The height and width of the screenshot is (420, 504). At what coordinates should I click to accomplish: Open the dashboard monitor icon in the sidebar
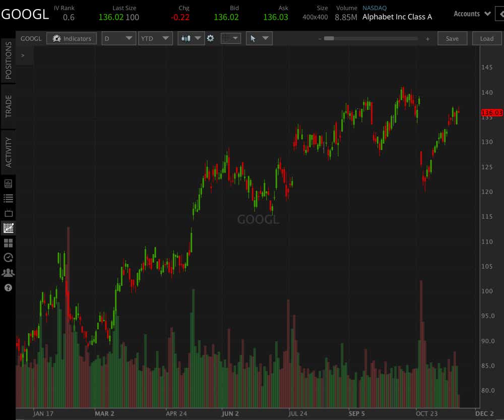(x=9, y=184)
